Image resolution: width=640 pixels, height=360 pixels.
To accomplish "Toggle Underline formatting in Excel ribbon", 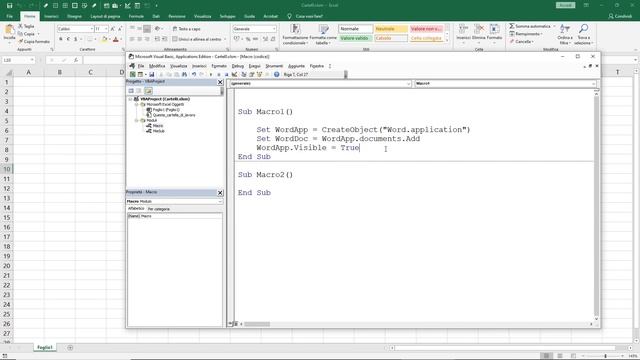I will pos(76,39).
